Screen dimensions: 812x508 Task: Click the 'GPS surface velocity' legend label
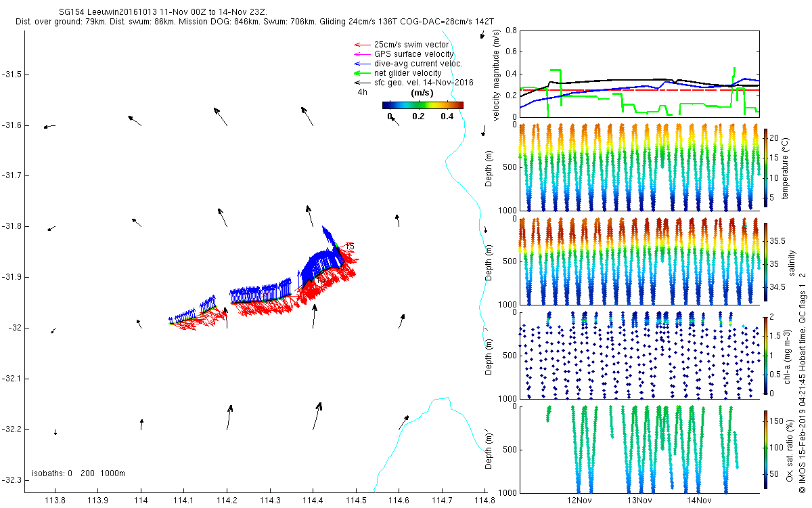[414, 54]
